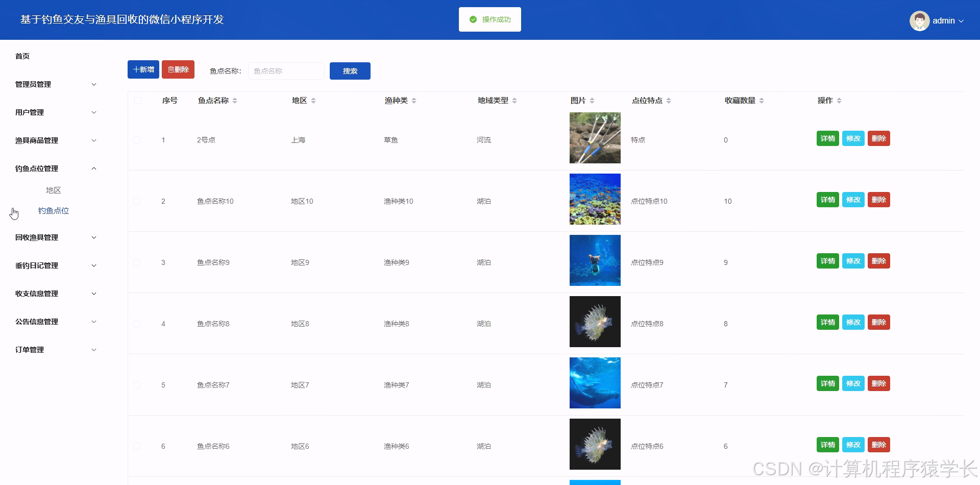The height and width of the screenshot is (485, 980).
Task: Tick the checkbox for row 2号点
Action: click(x=137, y=140)
